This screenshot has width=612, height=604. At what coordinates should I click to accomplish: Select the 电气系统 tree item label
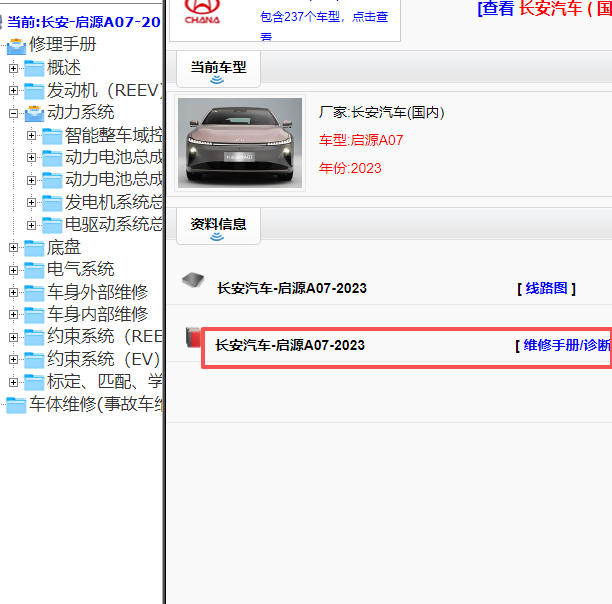(81, 269)
